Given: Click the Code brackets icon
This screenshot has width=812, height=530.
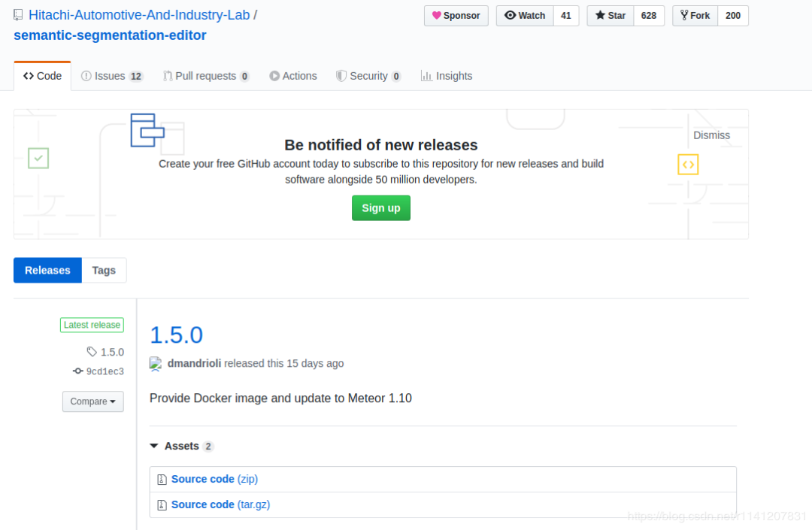Looking at the screenshot, I should [x=29, y=76].
